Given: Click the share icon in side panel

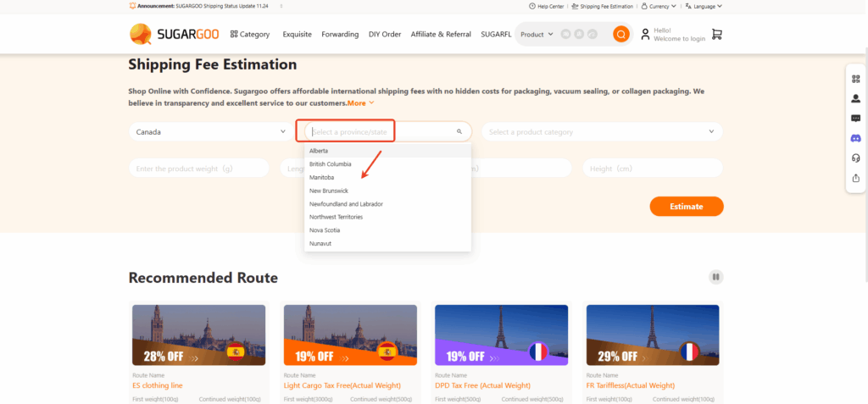Looking at the screenshot, I should click(x=856, y=178).
